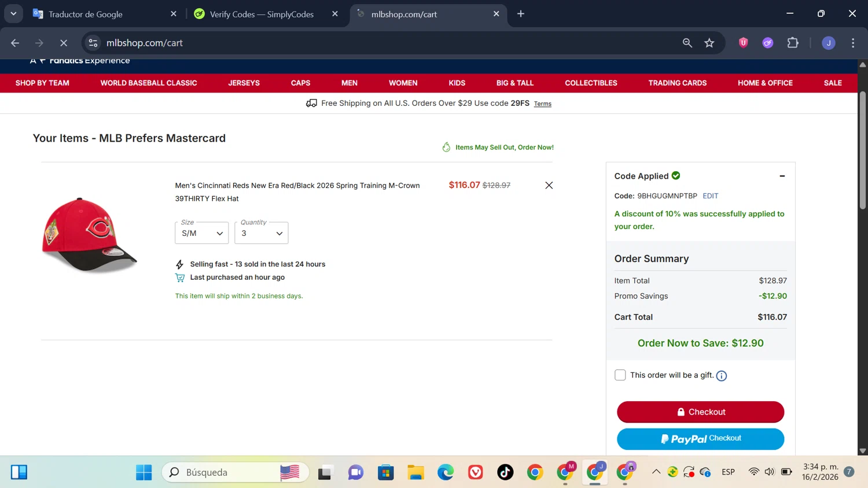Viewport: 868px width, 488px height.
Task: Open the Men's Cincinnati Reds hat product link
Action: click(297, 192)
